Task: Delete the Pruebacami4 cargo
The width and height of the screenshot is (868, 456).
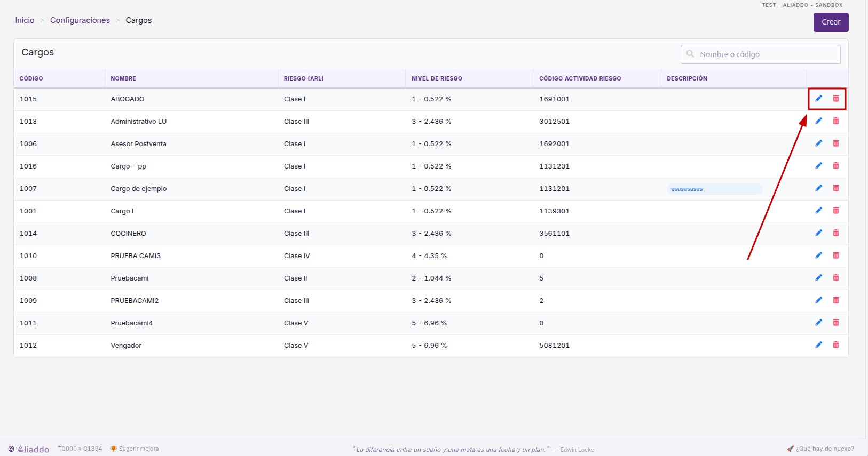Action: click(836, 323)
